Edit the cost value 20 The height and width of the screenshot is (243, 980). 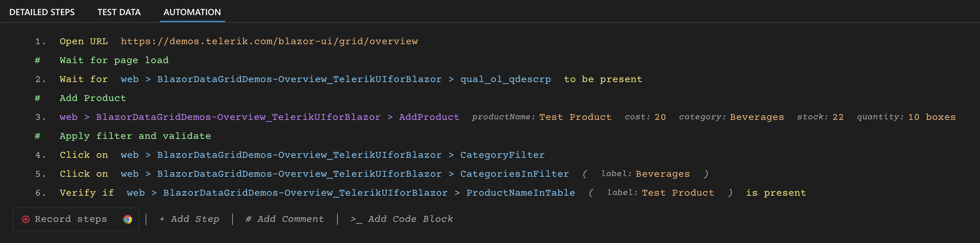pos(660,117)
